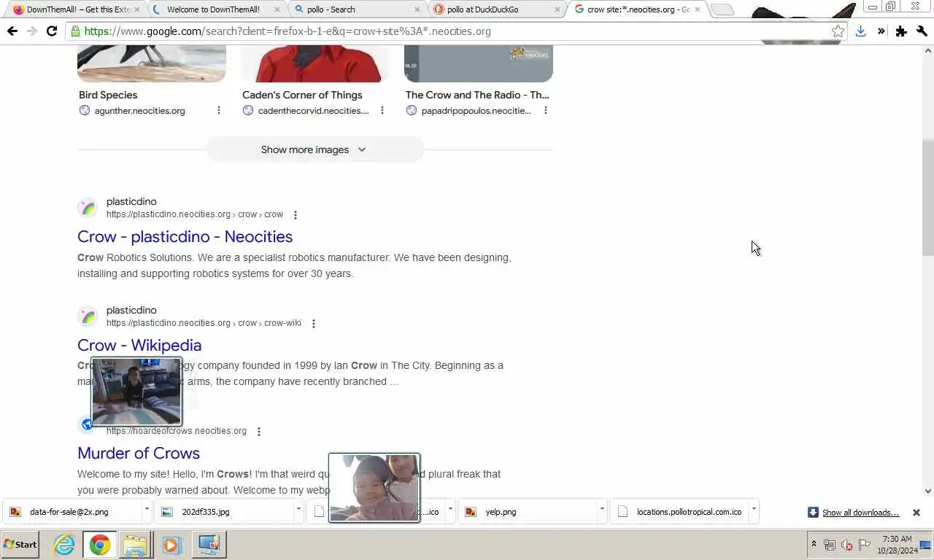The image size is (934, 560).
Task: Click the Action Center flag tray icon
Action: tap(865, 545)
